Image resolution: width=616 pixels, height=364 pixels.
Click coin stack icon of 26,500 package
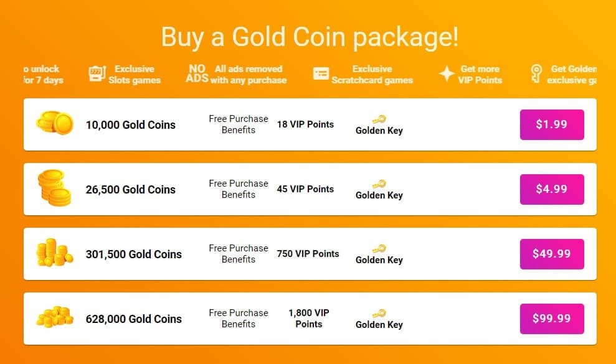[54, 188]
